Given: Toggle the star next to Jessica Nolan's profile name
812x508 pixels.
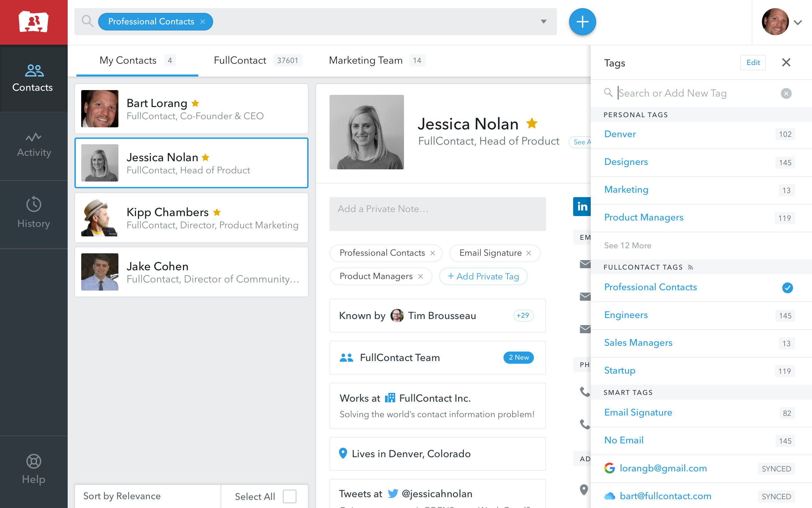Looking at the screenshot, I should click(532, 123).
